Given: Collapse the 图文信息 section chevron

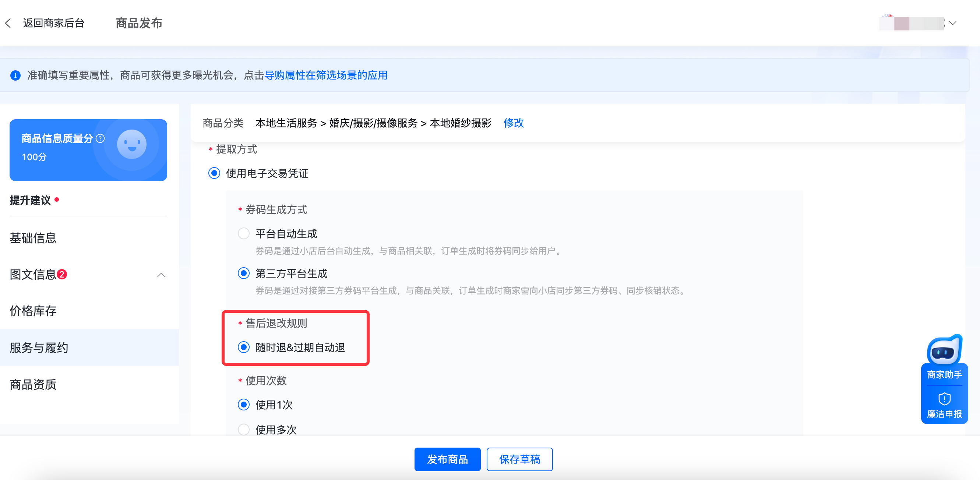Looking at the screenshot, I should 161,275.
